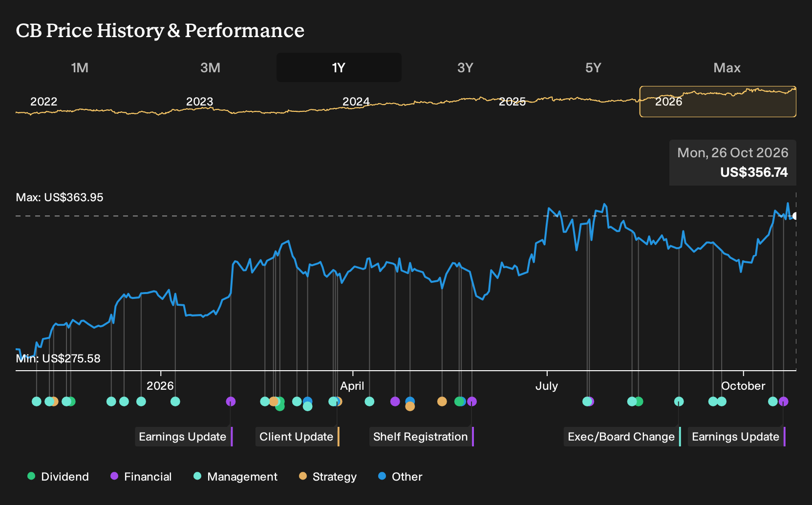The image size is (812, 505).
Task: Toggle Financial events in the legend
Action: coord(141,477)
